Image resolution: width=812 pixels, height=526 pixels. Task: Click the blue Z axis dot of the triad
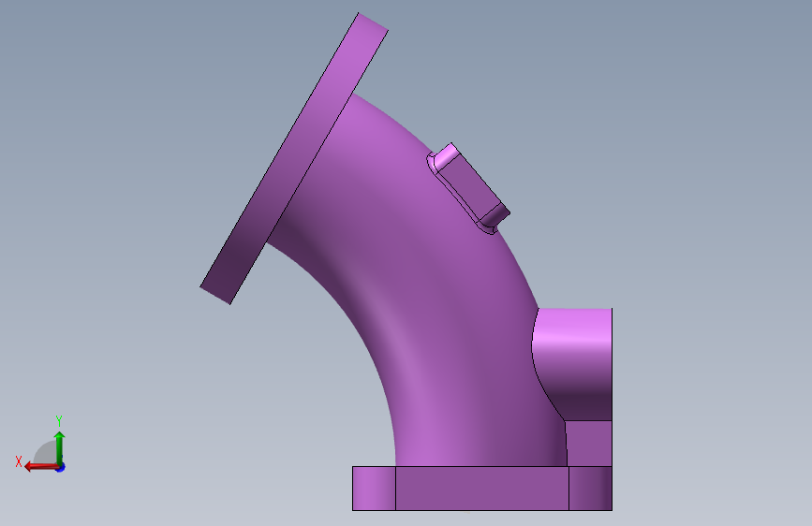[61, 467]
